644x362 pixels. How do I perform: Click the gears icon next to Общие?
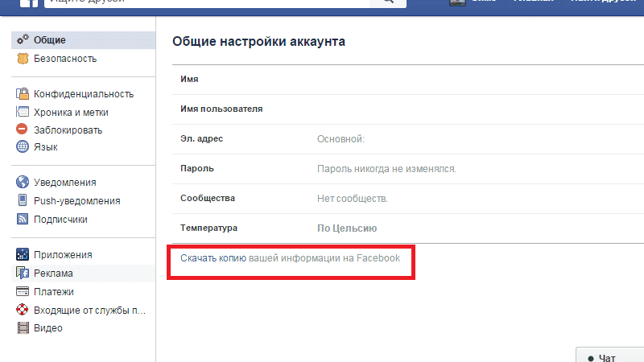coord(23,39)
